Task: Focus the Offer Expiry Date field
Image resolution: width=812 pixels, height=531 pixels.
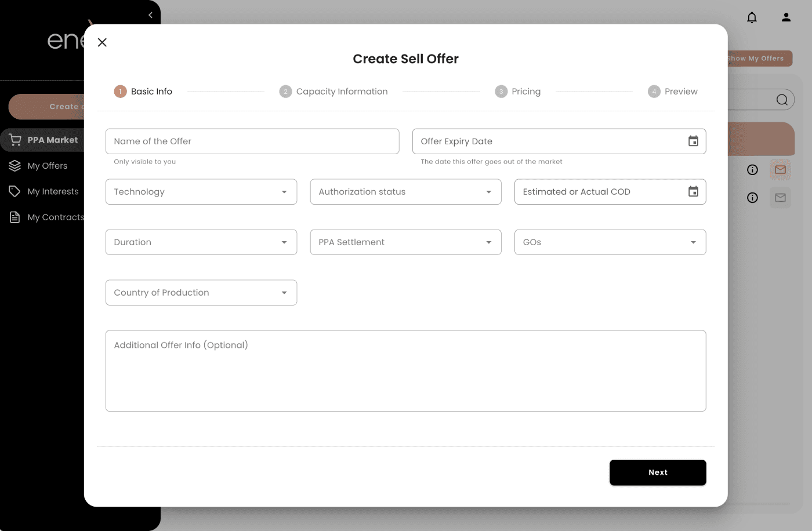Action: click(x=559, y=141)
